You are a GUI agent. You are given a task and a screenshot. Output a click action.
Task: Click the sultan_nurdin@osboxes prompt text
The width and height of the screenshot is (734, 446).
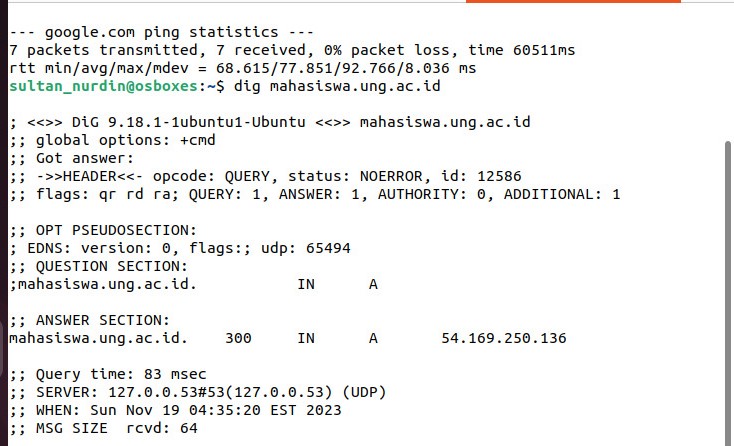[x=103, y=86]
